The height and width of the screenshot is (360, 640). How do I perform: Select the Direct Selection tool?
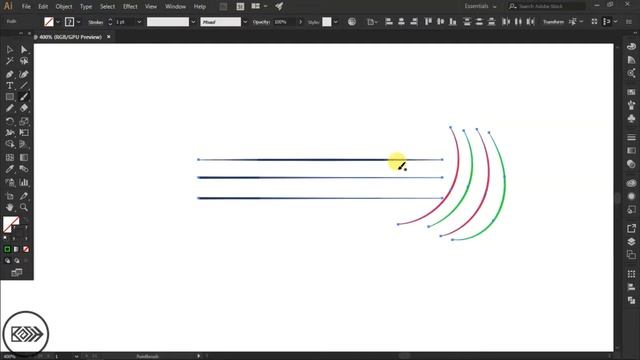(24, 49)
